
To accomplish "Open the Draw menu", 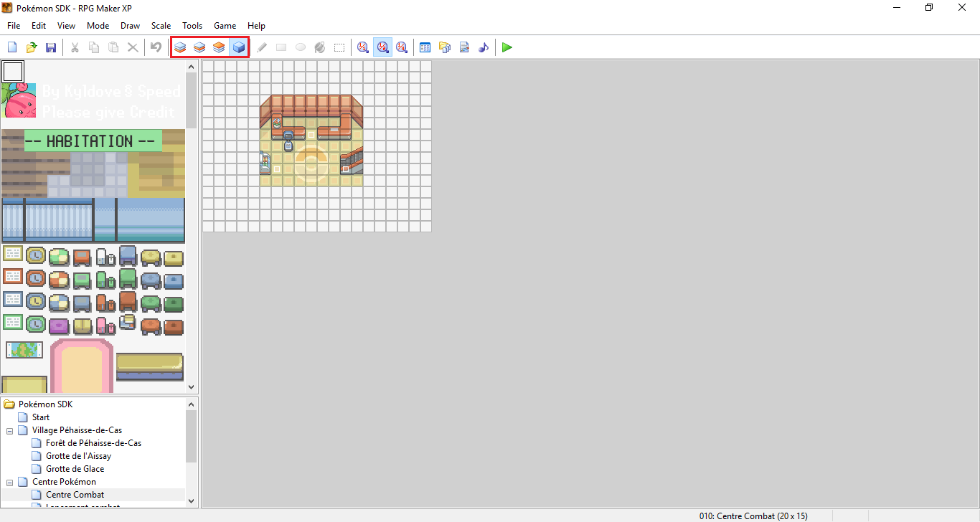I will click(130, 25).
